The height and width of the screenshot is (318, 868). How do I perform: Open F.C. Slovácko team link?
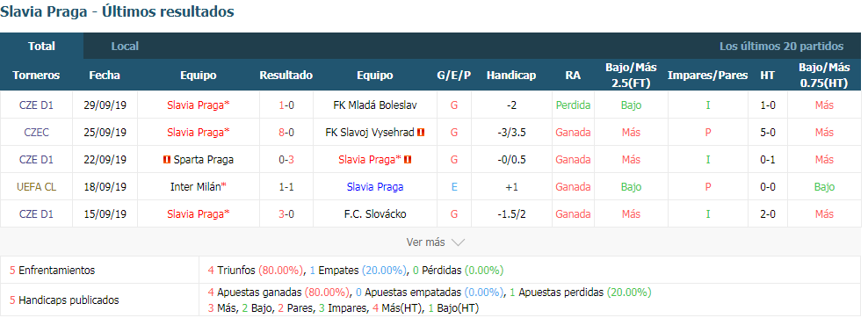point(375,214)
